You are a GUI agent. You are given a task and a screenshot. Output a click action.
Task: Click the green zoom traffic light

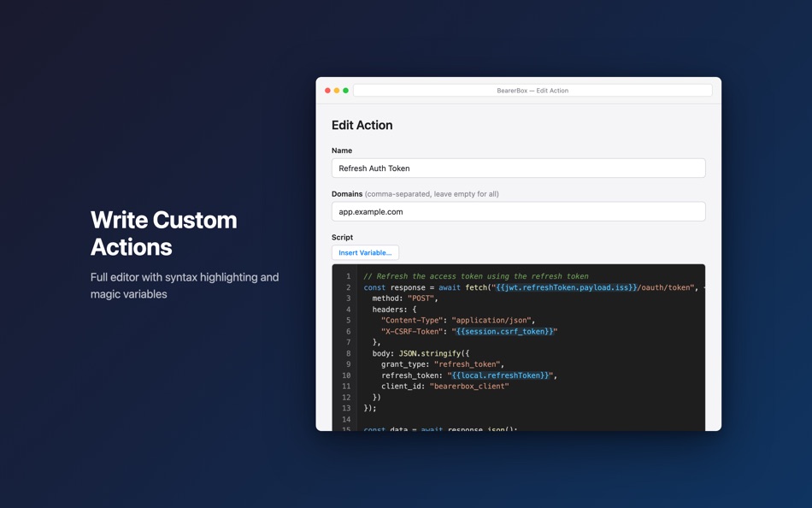click(x=347, y=89)
